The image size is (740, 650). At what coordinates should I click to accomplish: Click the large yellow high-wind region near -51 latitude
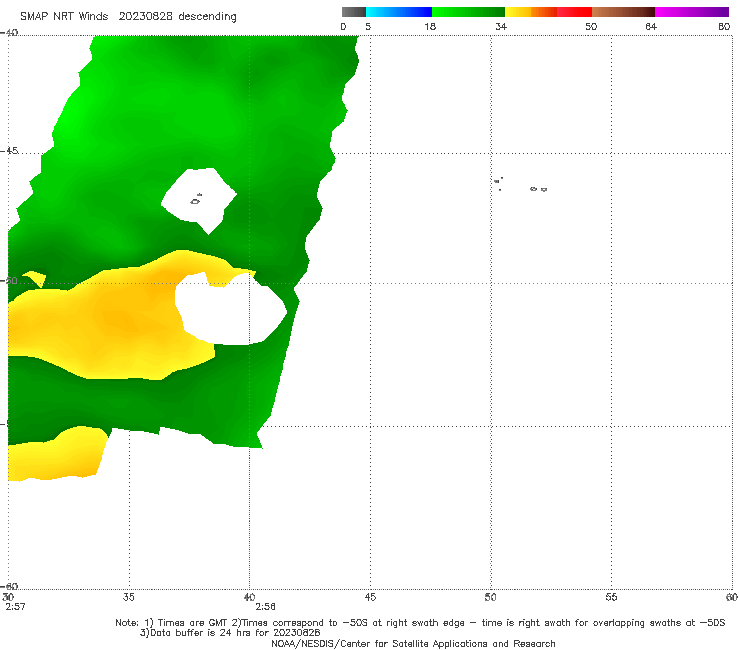(111, 321)
